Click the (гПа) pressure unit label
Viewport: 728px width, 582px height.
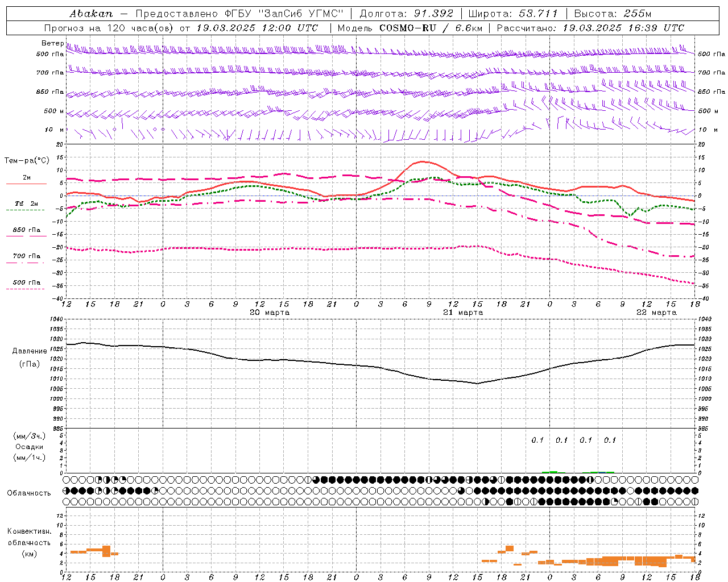pos(30,364)
